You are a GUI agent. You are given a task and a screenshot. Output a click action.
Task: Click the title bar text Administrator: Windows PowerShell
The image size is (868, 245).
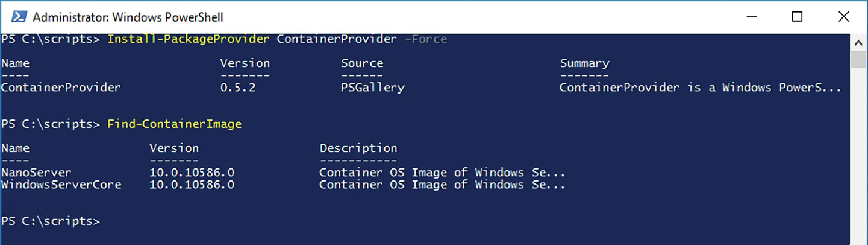128,17
